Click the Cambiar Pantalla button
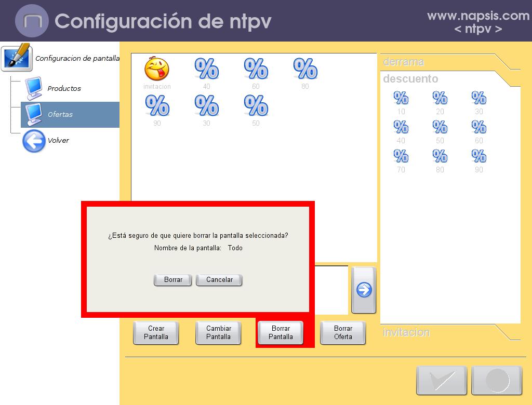The image size is (532, 405). click(218, 333)
